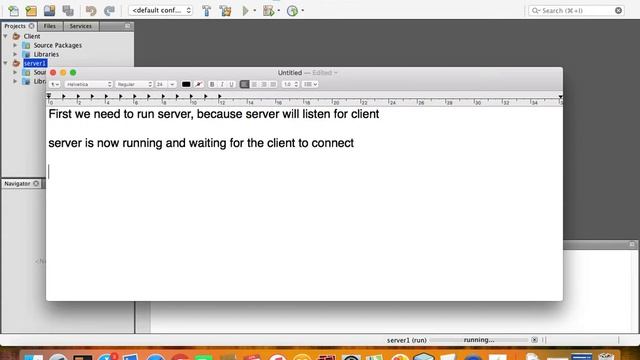Click the Untitled document title
Screen dimensions: 640x360
[x=290, y=73]
